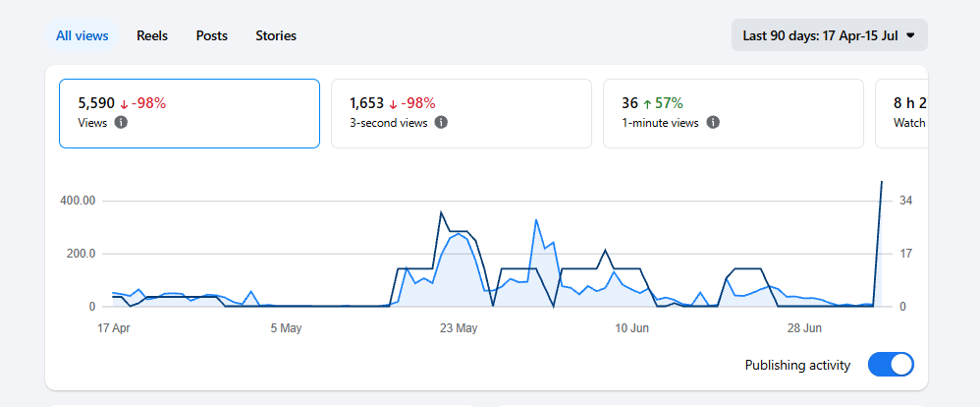980x407 pixels.
Task: Select the 3-second views metric card
Action: (x=462, y=113)
